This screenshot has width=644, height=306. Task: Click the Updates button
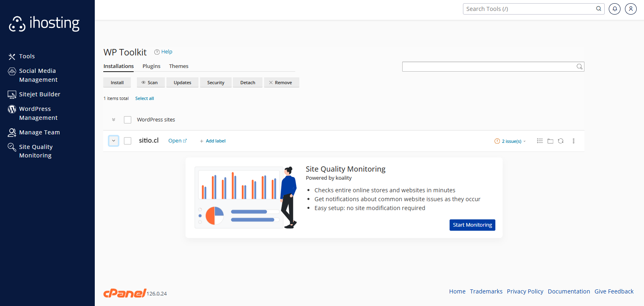(182, 83)
